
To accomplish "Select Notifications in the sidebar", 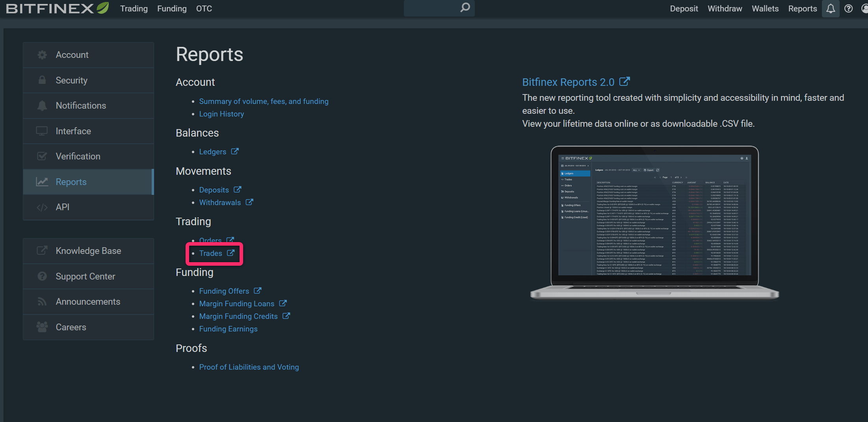I will 88,105.
